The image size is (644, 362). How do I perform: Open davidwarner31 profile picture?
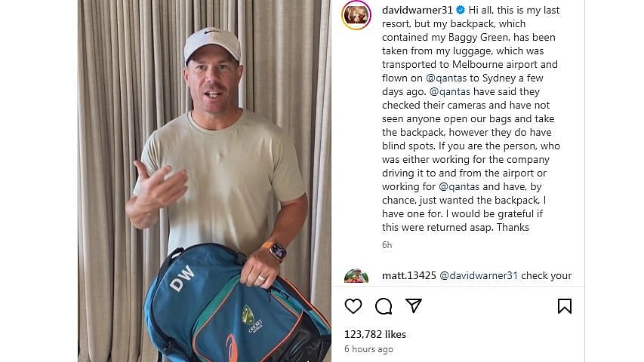tap(356, 15)
